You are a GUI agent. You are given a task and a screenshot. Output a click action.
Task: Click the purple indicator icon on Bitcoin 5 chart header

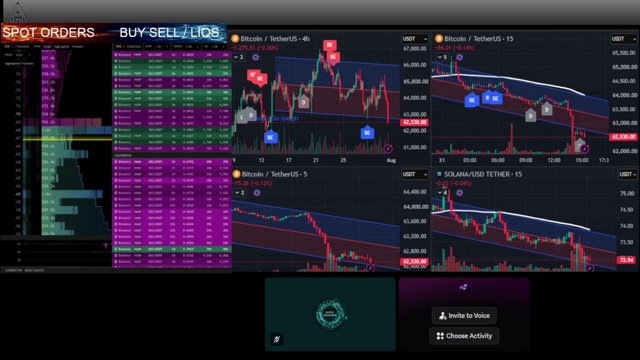[257, 193]
